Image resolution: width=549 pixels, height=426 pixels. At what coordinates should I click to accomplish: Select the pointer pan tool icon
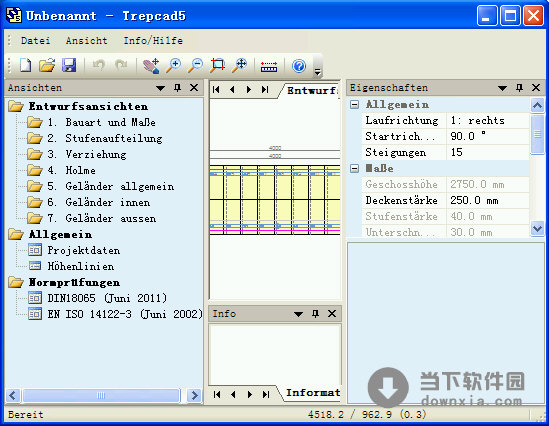pyautogui.click(x=151, y=65)
